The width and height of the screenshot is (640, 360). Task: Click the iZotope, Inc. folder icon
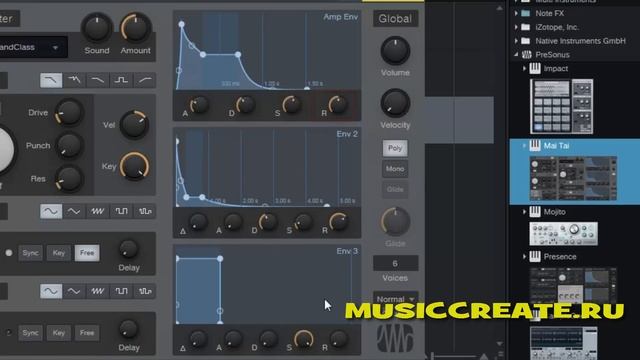click(526, 27)
